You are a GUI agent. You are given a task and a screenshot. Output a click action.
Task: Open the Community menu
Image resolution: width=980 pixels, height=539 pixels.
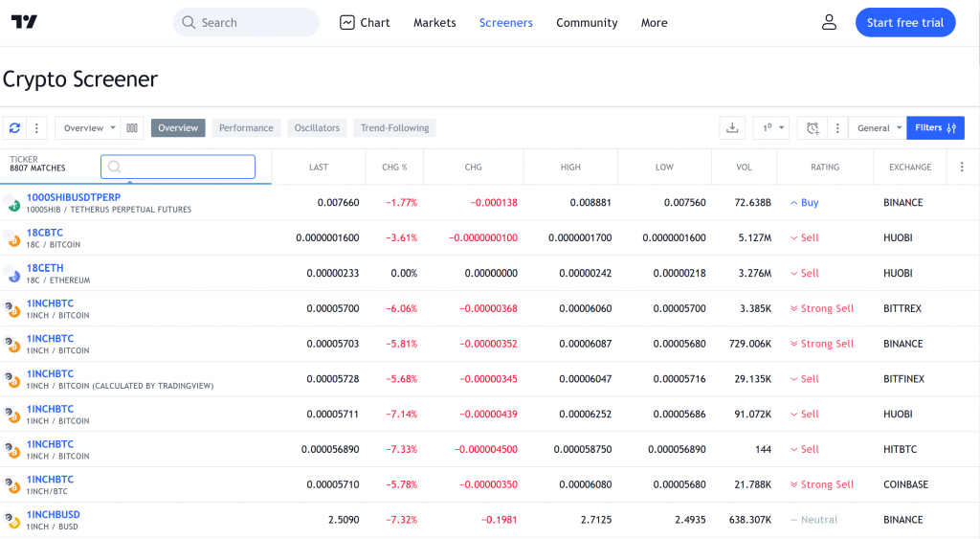587,23
